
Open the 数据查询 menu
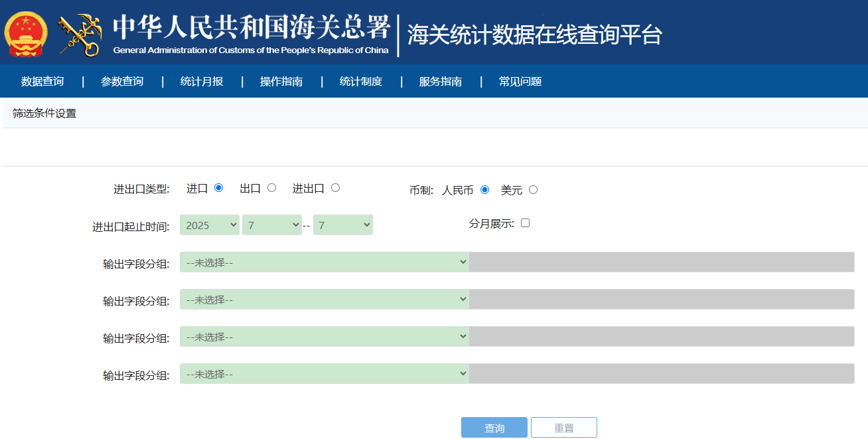point(43,80)
